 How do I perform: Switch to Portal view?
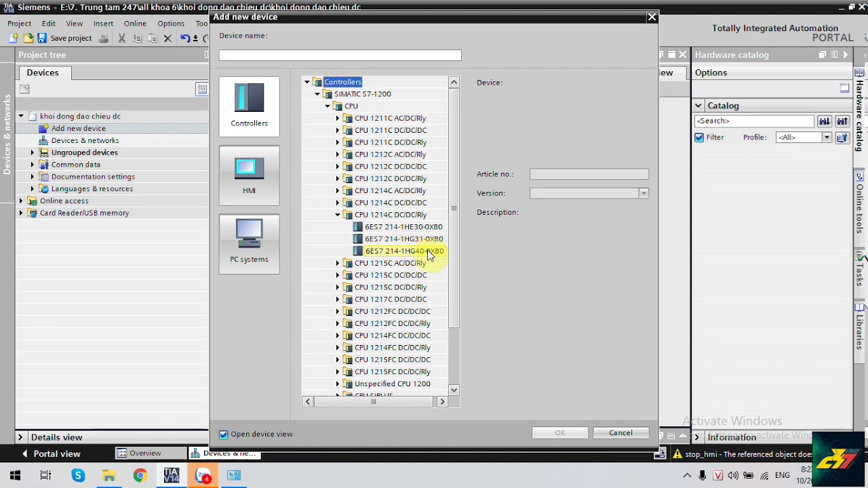pos(51,454)
